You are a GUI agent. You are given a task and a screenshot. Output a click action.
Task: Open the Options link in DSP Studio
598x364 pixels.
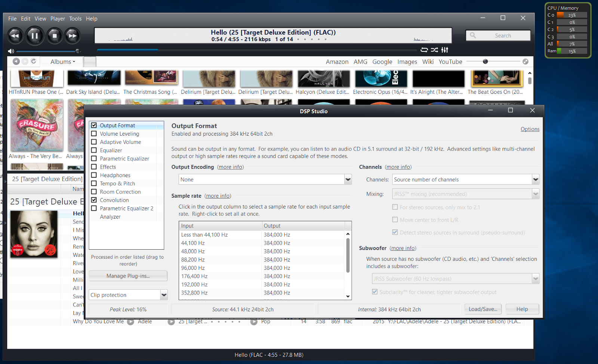point(530,129)
